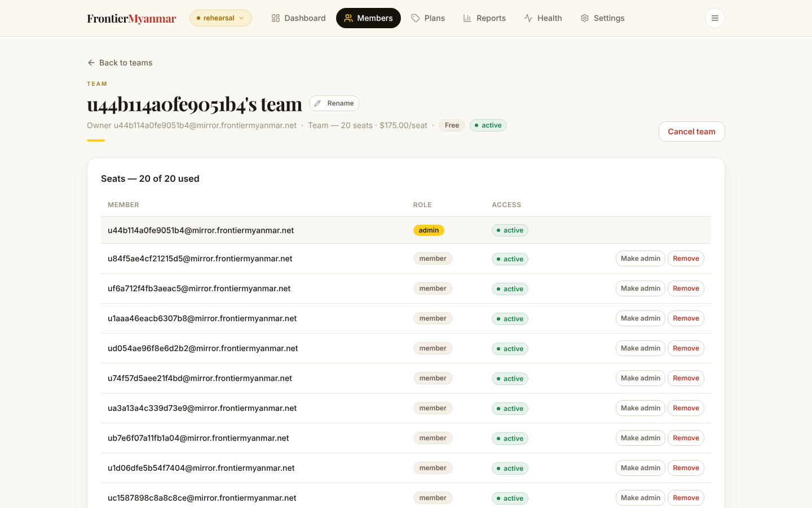Open the Plans tab

[x=428, y=18]
